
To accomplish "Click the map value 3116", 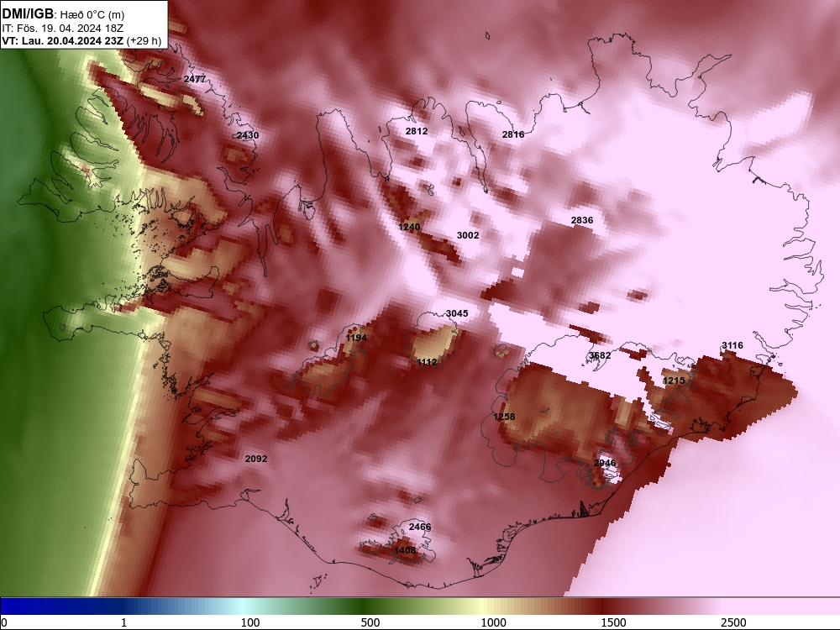I will click(x=732, y=345).
